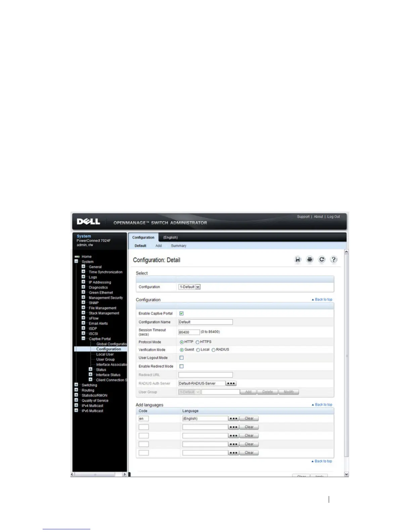Open IPv4 Multicast tree item
Image resolution: width=411 pixels, height=532 pixels.
pos(93,406)
